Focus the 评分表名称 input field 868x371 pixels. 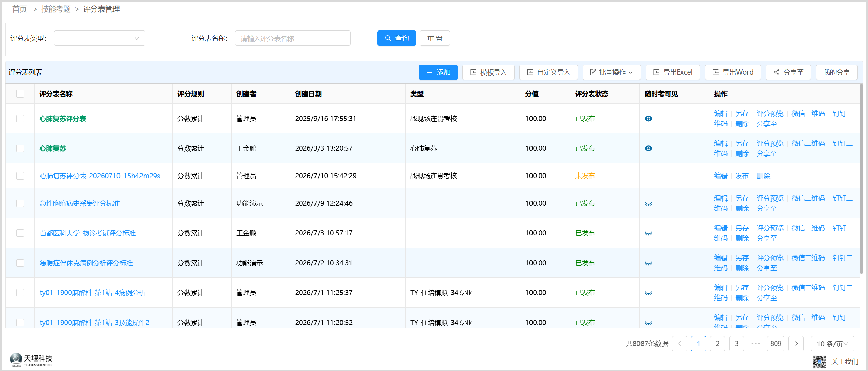coord(292,38)
